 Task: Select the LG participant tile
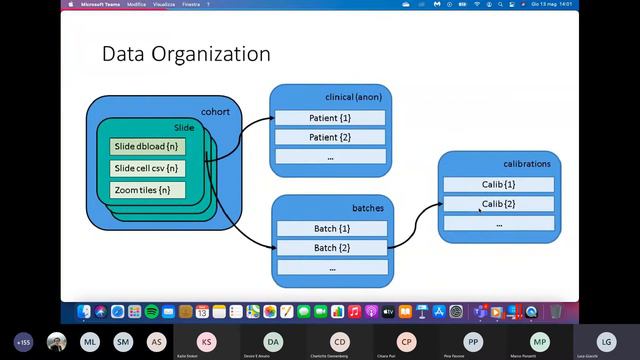(x=607, y=342)
